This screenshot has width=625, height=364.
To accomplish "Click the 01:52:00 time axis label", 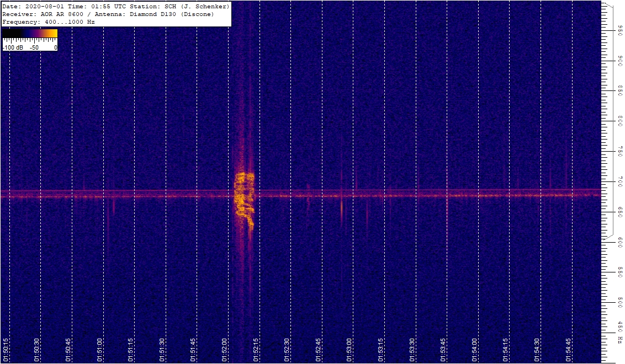I will 225,351.
